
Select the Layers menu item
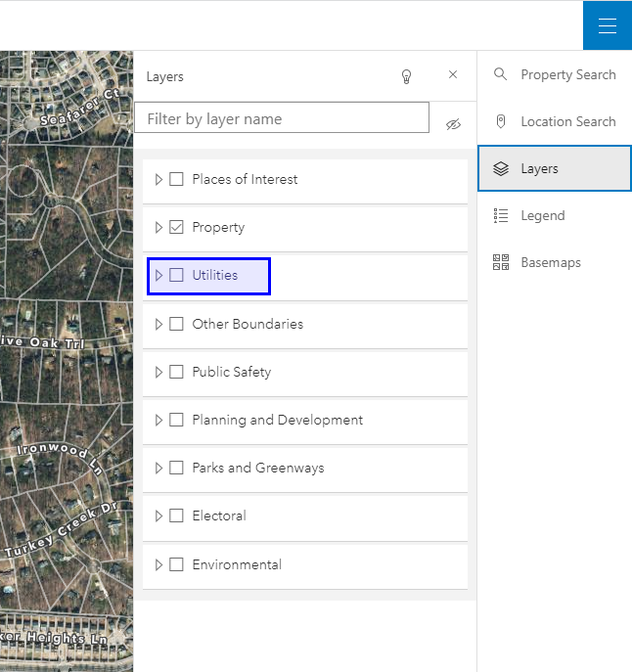pyautogui.click(x=555, y=168)
